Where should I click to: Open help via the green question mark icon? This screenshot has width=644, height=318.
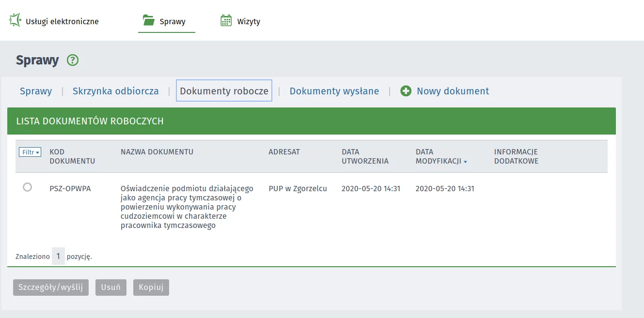point(73,61)
